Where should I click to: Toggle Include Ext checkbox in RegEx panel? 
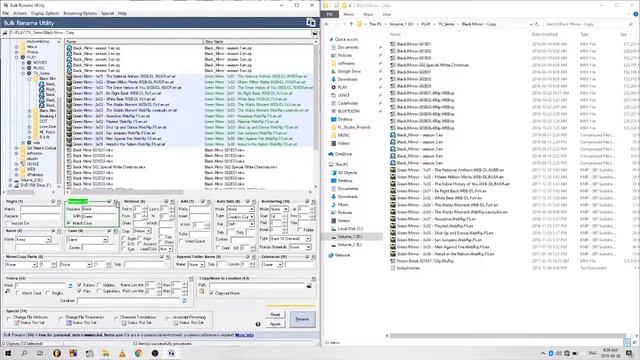[x=8, y=223]
